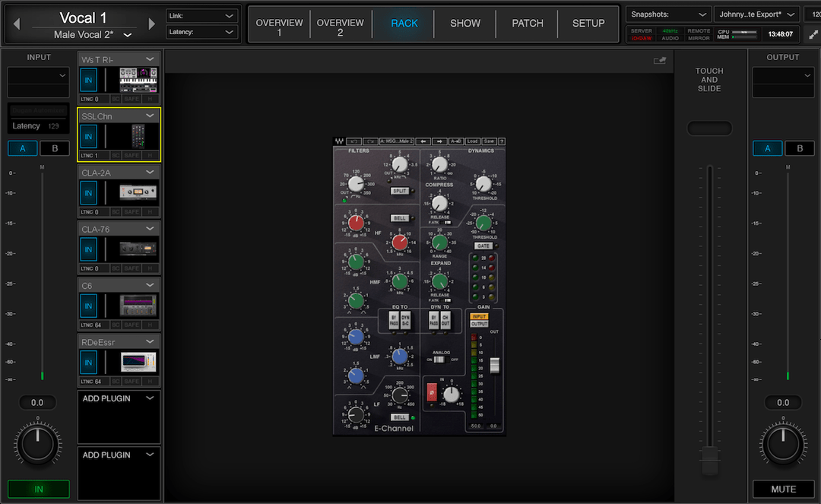The image size is (821, 504).
Task: Open the Snapshots dropdown
Action: coord(667,14)
